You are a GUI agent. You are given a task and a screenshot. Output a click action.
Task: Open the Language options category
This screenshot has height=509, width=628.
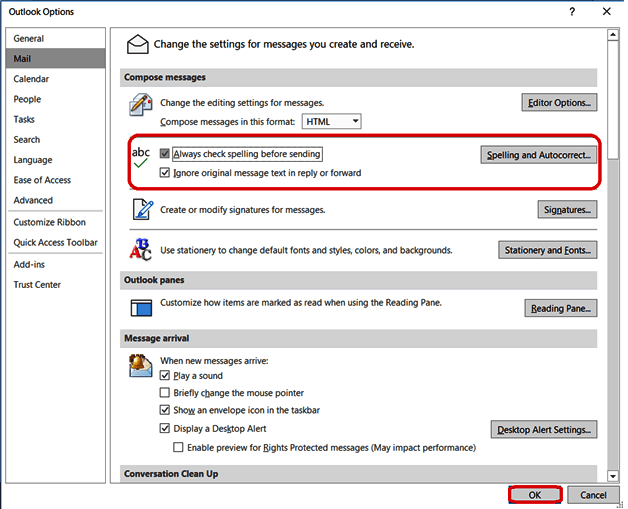pos(56,160)
